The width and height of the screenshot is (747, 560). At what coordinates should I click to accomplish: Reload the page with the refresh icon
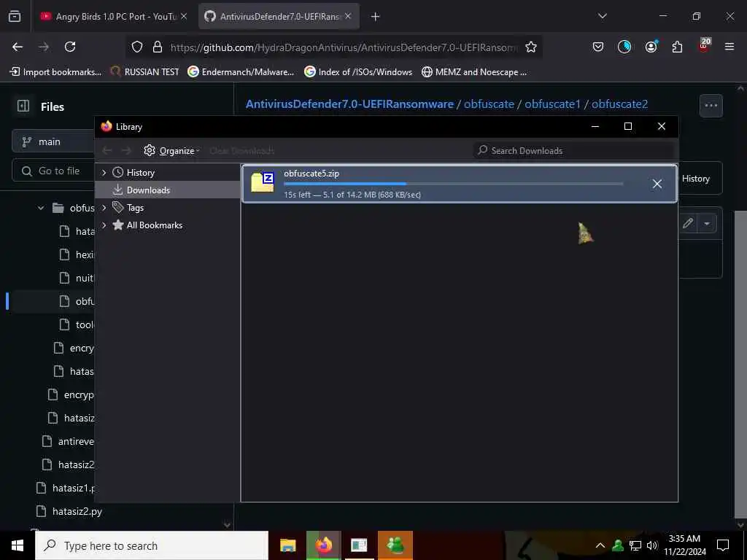pos(70,47)
